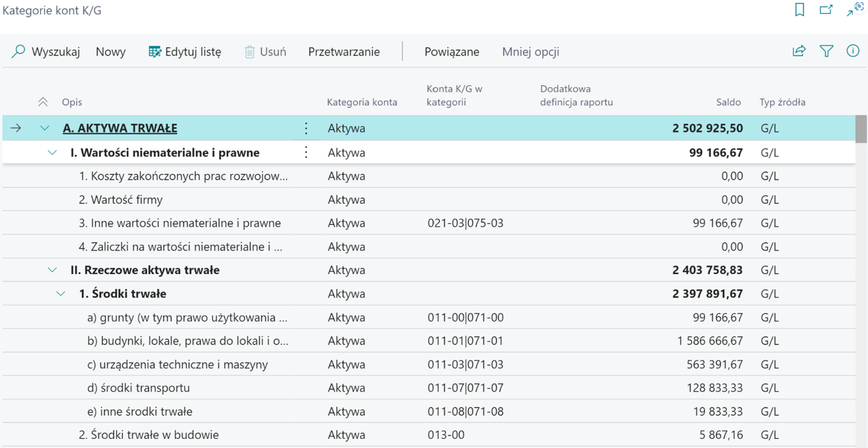Click the Nowy button
This screenshot has width=868, height=448.
pyautogui.click(x=111, y=52)
